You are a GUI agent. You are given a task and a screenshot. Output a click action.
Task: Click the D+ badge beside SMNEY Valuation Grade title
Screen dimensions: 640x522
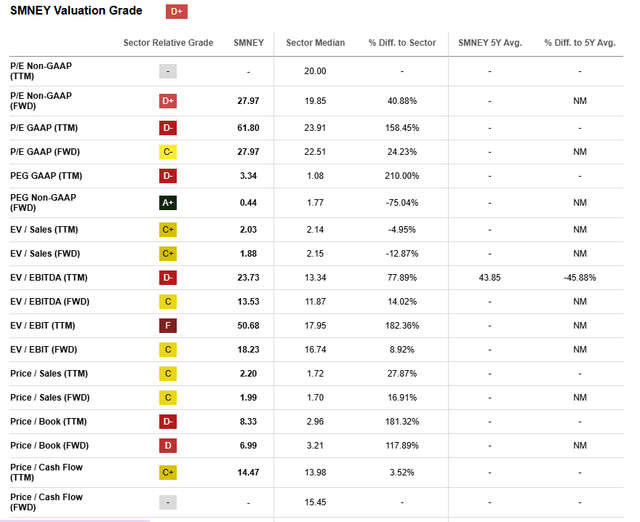click(x=177, y=11)
